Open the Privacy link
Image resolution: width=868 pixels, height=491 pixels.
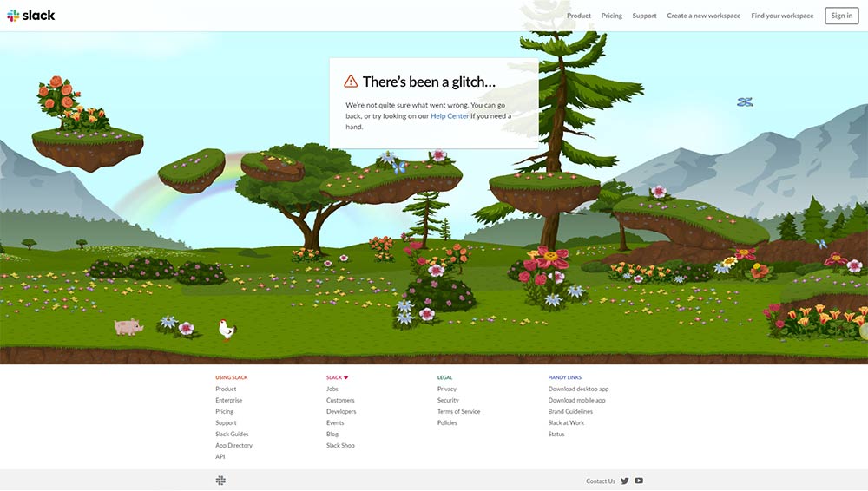coord(447,390)
